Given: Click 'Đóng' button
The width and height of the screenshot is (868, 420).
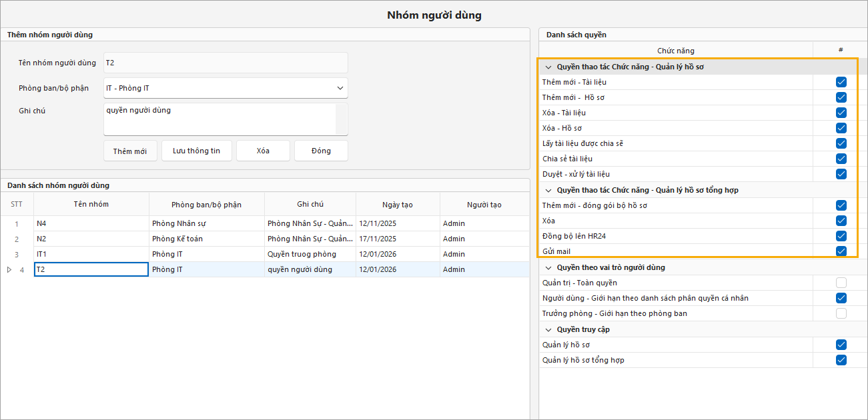Looking at the screenshot, I should coord(321,151).
